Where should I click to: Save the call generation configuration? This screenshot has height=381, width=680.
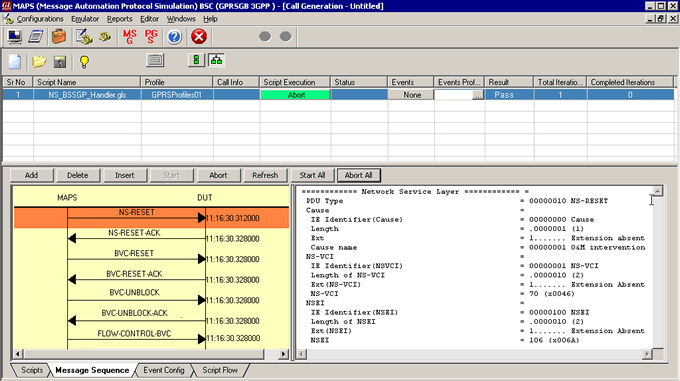point(60,62)
